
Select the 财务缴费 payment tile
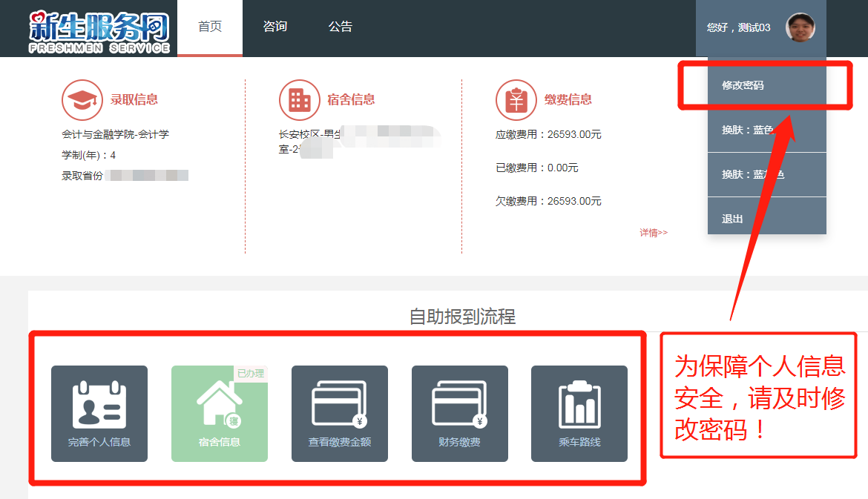(459, 414)
